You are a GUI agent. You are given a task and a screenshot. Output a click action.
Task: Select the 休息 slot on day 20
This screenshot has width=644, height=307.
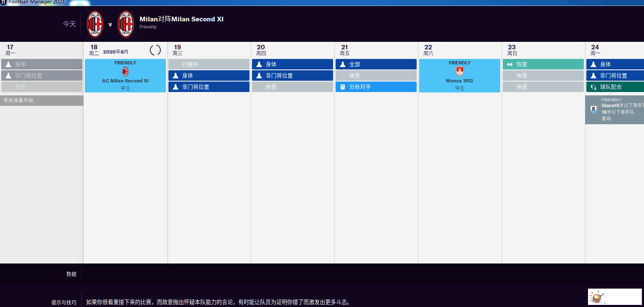(x=293, y=87)
